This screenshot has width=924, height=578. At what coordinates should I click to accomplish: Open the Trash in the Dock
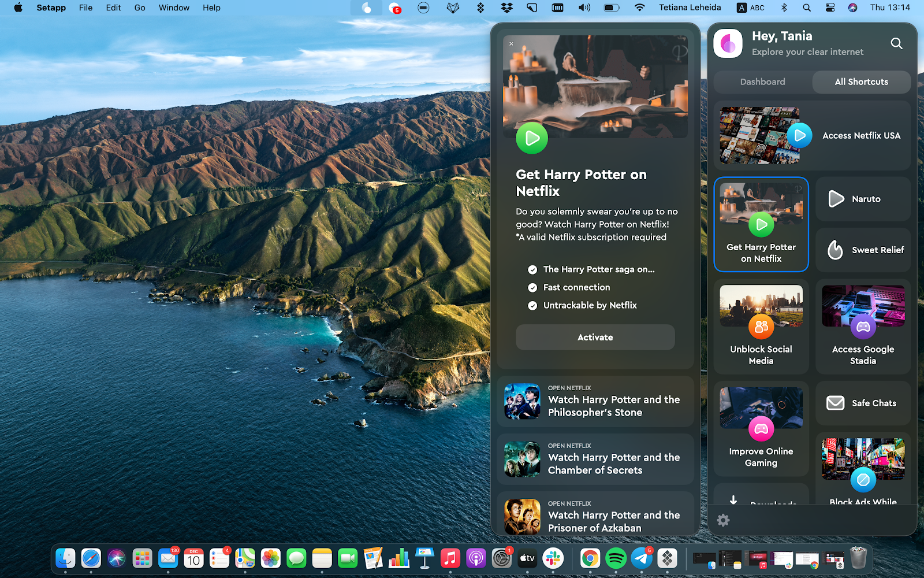pyautogui.click(x=859, y=558)
